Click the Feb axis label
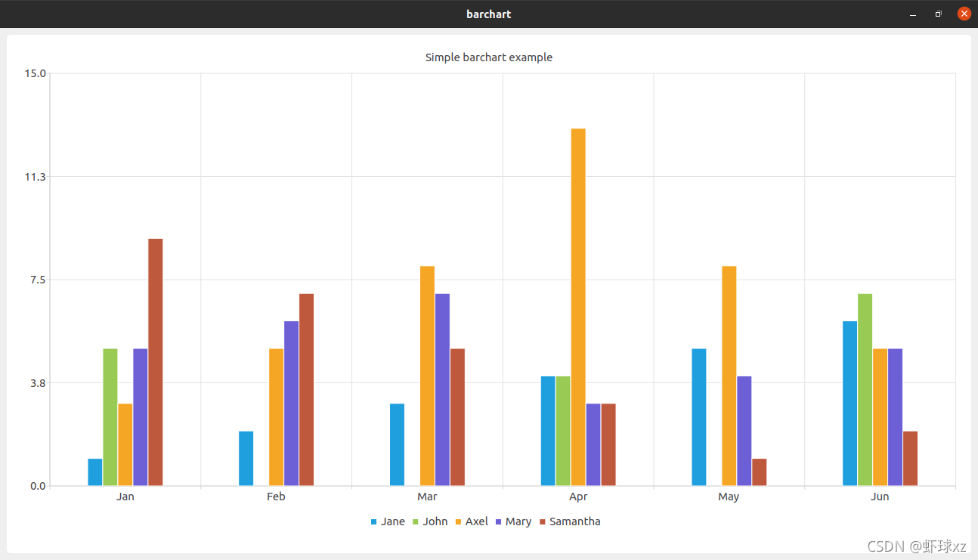This screenshot has width=978, height=560. click(x=276, y=497)
